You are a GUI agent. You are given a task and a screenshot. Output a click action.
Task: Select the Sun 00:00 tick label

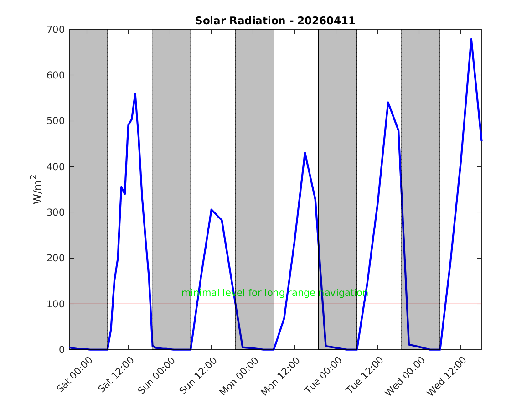[157, 375]
